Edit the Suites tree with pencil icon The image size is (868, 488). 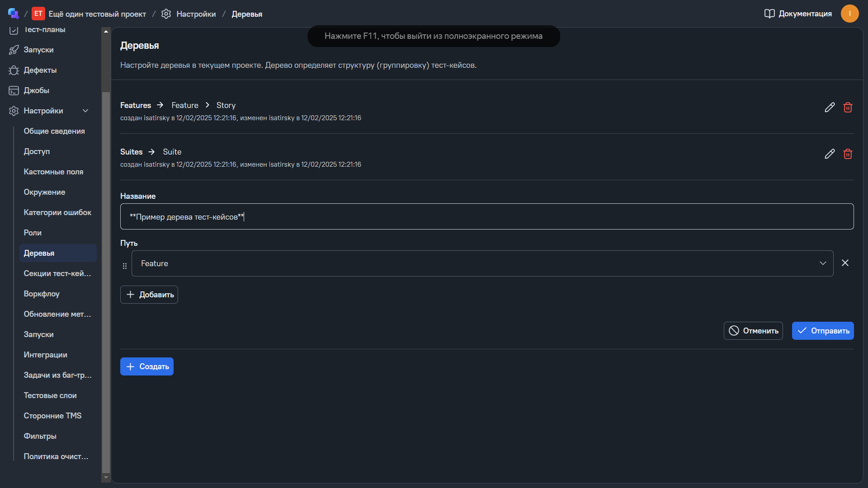pos(830,154)
